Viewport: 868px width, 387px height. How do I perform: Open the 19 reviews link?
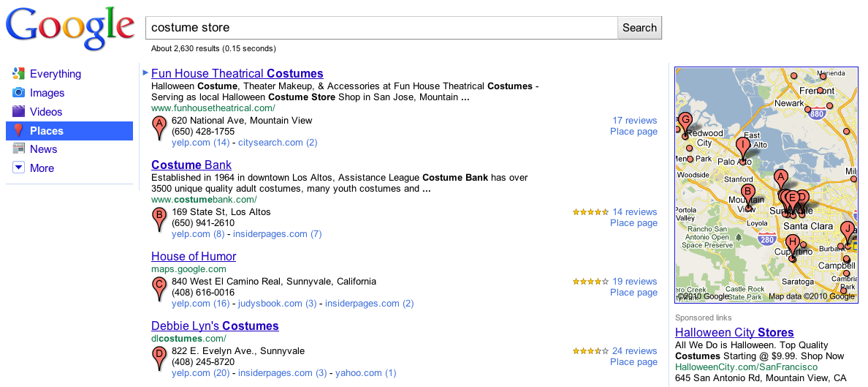click(634, 281)
